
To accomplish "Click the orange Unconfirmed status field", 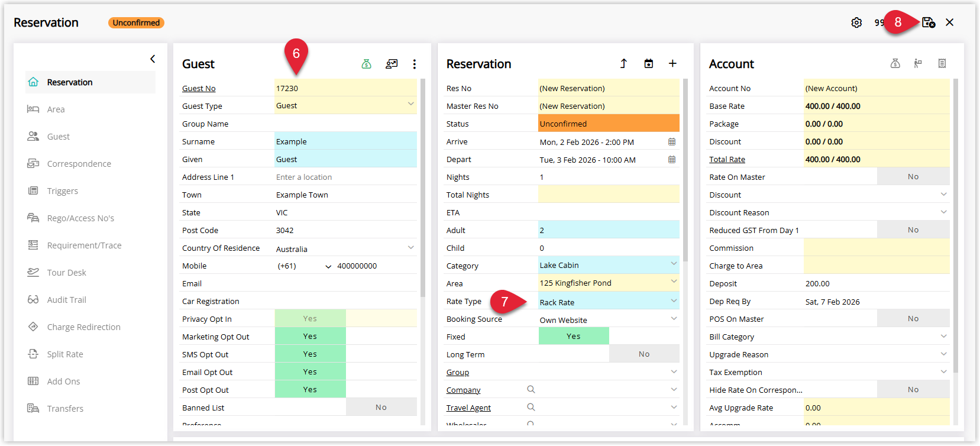I will 609,123.
